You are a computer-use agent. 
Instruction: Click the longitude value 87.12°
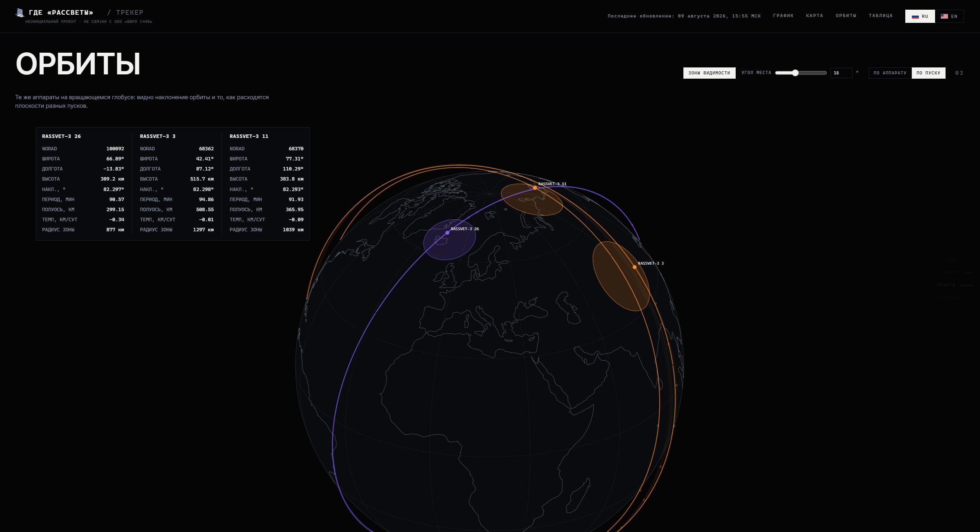pyautogui.click(x=205, y=169)
